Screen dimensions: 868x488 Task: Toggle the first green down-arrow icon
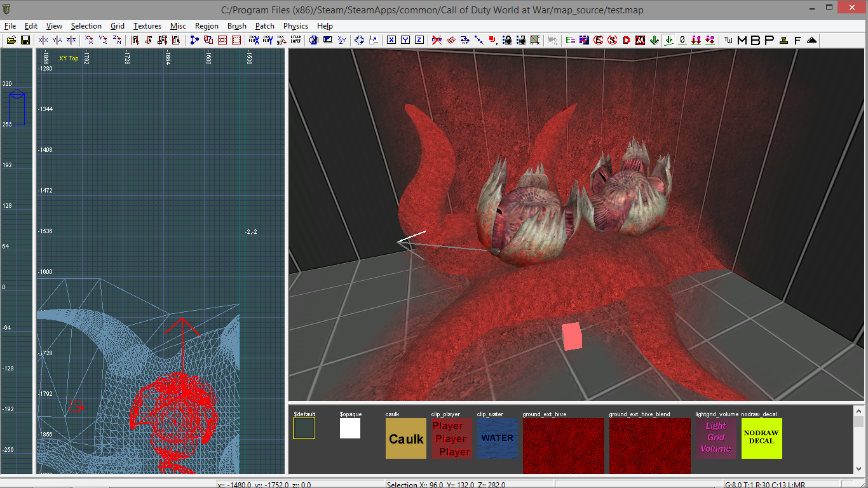click(654, 40)
